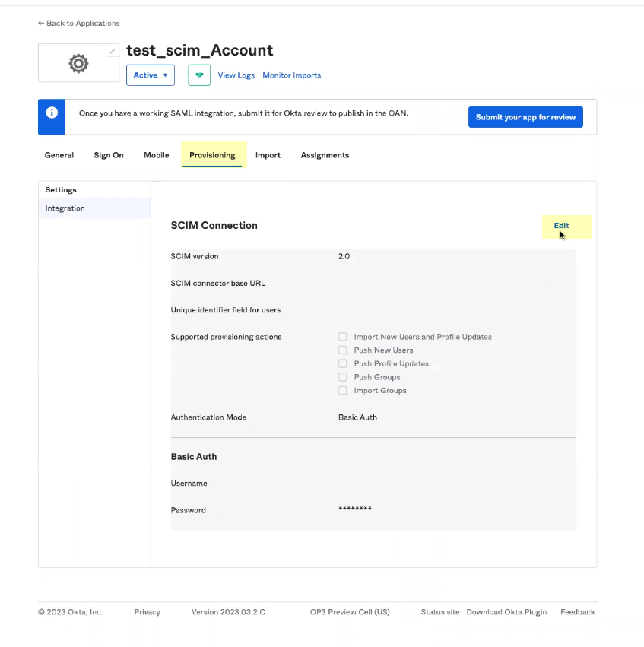The image size is (644, 647).
Task: Go back to Applications
Action: [79, 24]
